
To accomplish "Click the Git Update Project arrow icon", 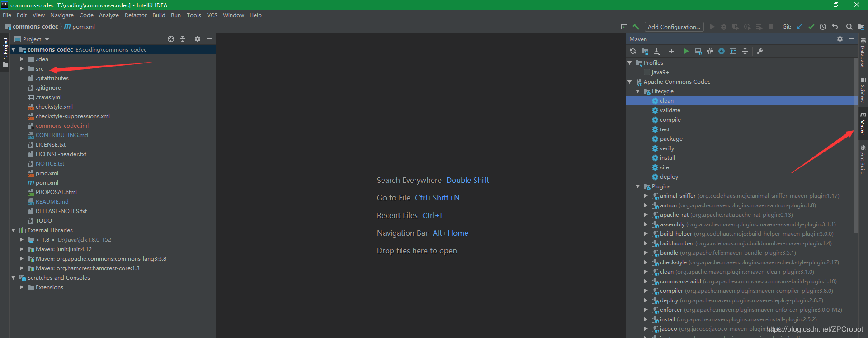I will coord(799,27).
